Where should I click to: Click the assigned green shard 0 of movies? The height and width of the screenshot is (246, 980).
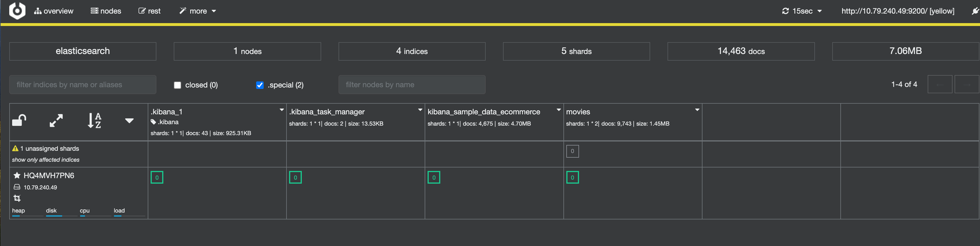pos(572,177)
